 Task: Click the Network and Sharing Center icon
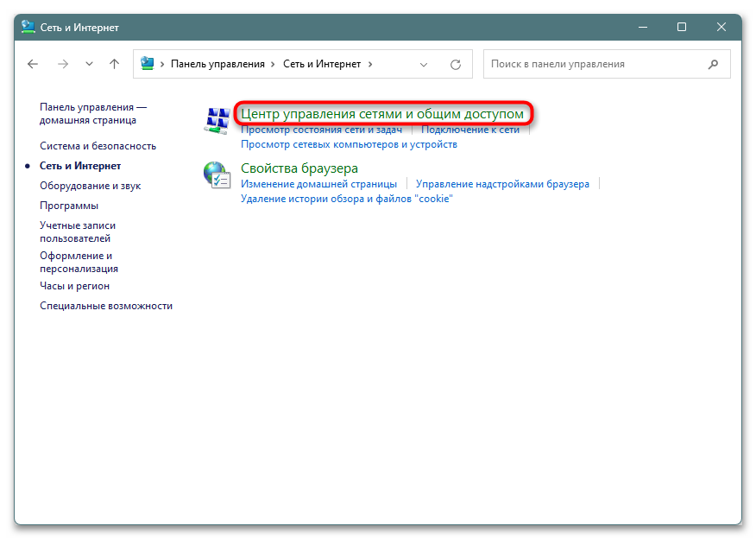point(217,120)
